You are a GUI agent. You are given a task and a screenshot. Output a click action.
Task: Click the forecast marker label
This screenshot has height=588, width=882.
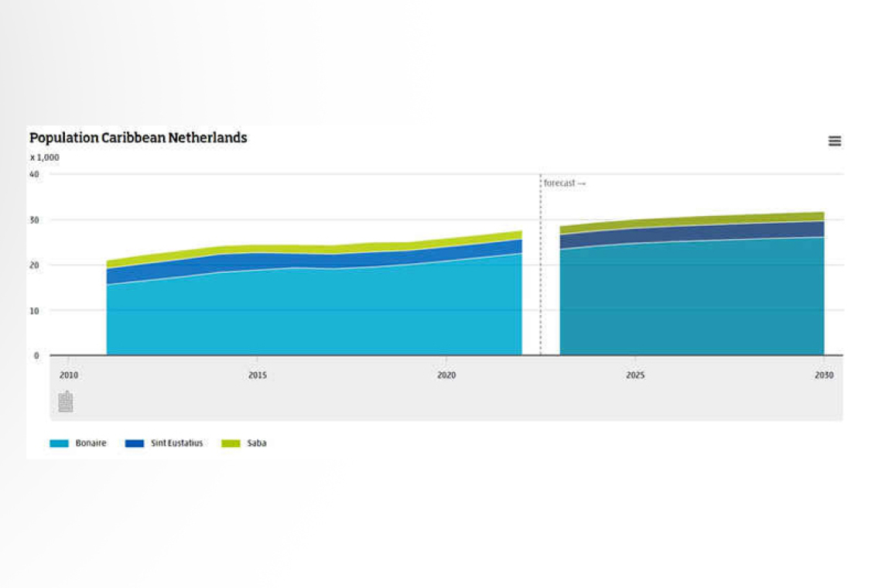click(564, 183)
